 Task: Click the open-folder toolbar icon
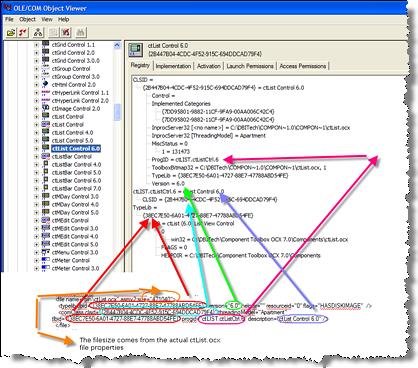(x=11, y=33)
